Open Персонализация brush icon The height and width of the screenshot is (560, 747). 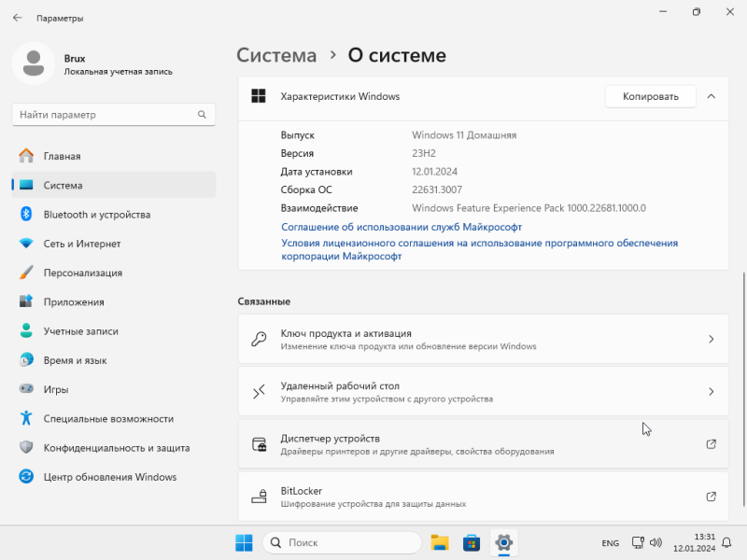[26, 273]
